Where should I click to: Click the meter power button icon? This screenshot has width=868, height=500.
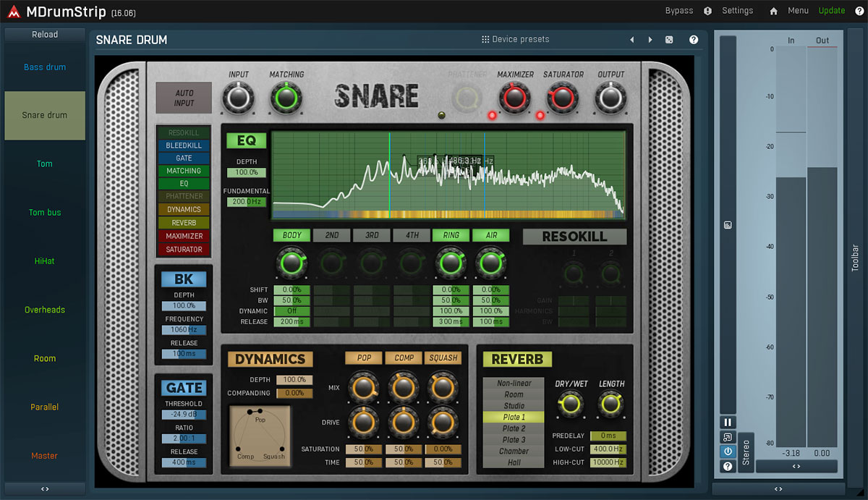[x=728, y=452]
